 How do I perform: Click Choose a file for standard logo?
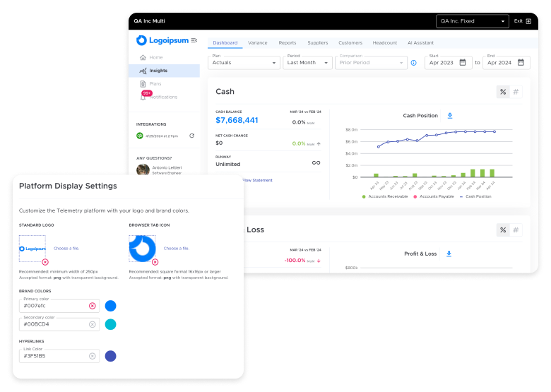66,249
